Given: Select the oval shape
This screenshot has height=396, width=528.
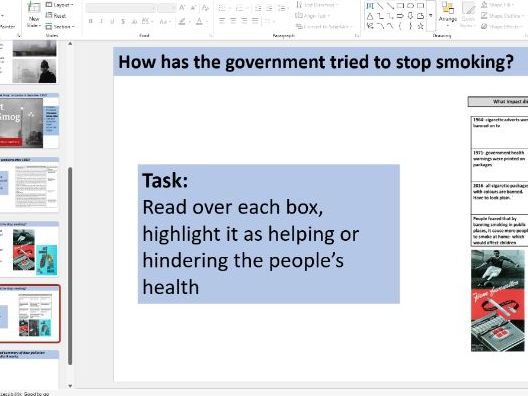Looking at the screenshot, I should coord(410,6).
